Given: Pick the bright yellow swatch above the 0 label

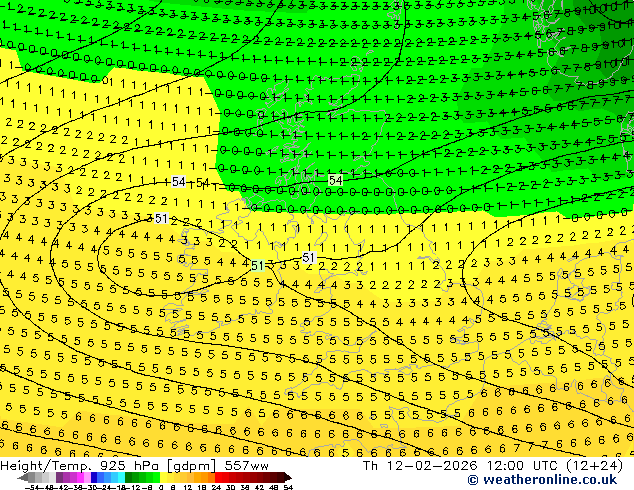Looking at the screenshot, I should click(x=163, y=478).
